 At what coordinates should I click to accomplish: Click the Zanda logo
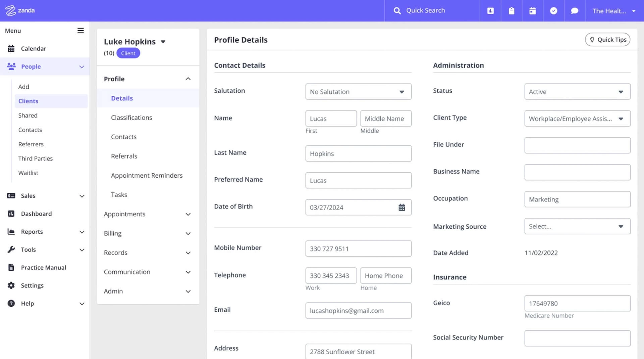click(x=20, y=10)
